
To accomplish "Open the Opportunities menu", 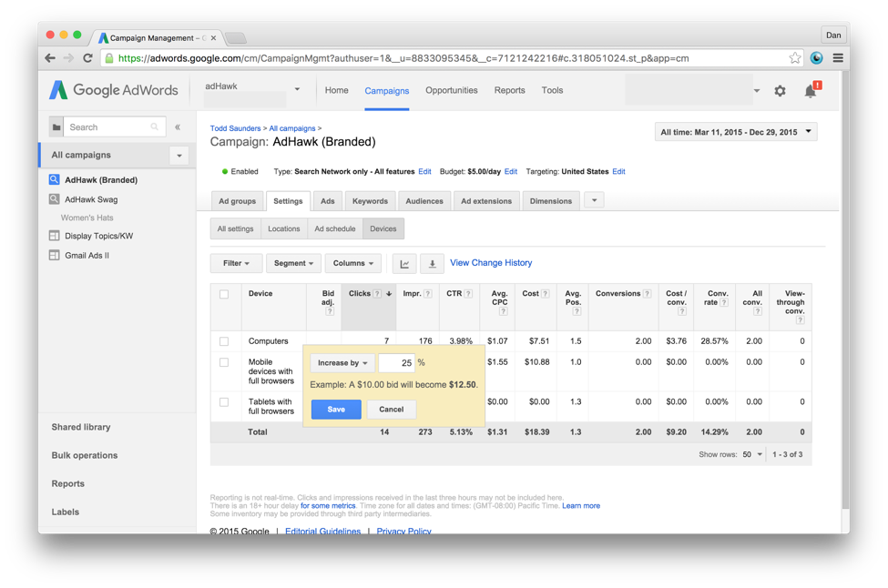I will click(x=452, y=90).
